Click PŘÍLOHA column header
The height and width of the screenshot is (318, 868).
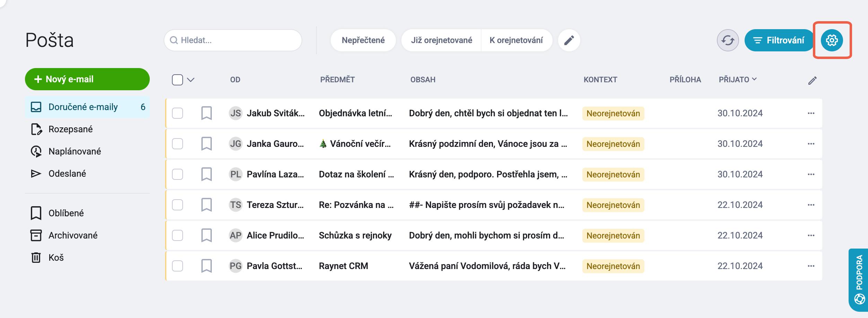pos(685,79)
